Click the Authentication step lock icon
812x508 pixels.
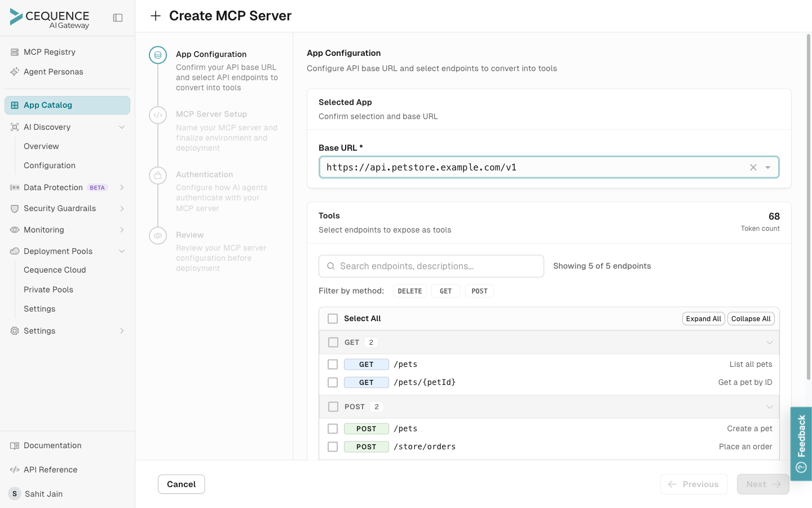[x=158, y=176]
